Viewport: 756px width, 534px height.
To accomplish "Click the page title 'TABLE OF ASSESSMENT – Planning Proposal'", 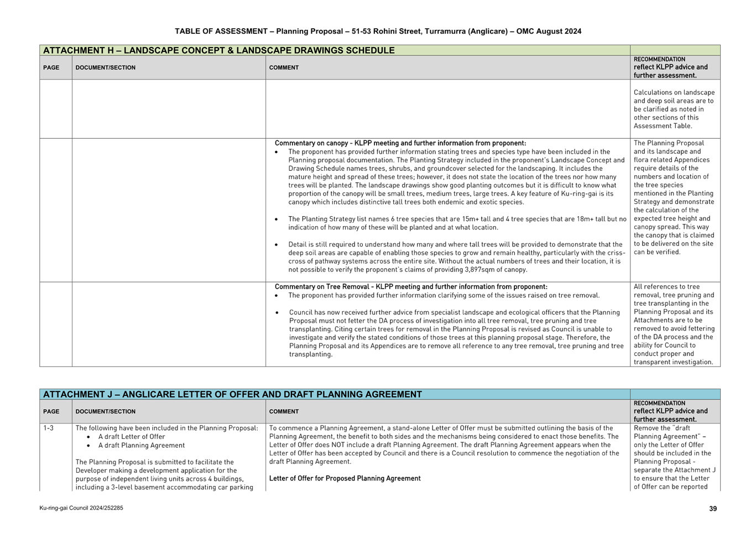I will point(378,32).
